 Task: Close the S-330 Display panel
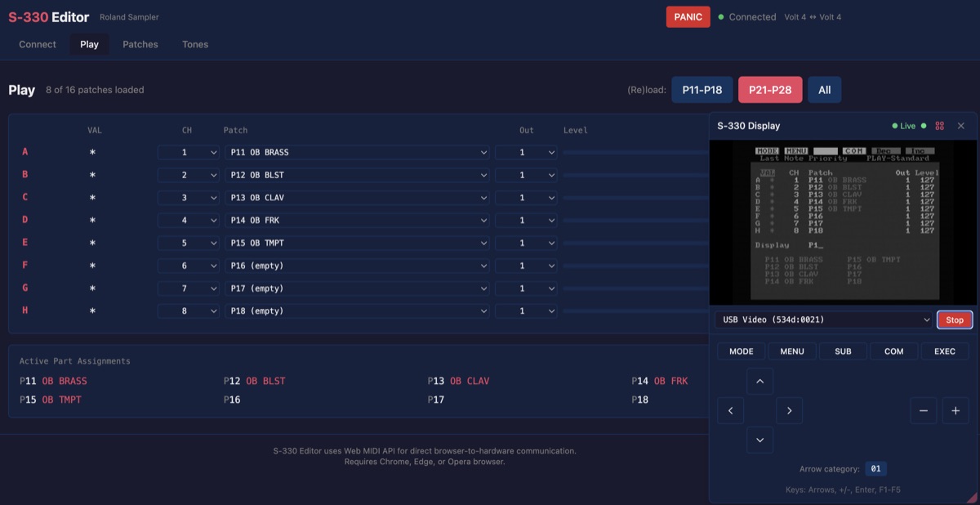pyautogui.click(x=961, y=126)
